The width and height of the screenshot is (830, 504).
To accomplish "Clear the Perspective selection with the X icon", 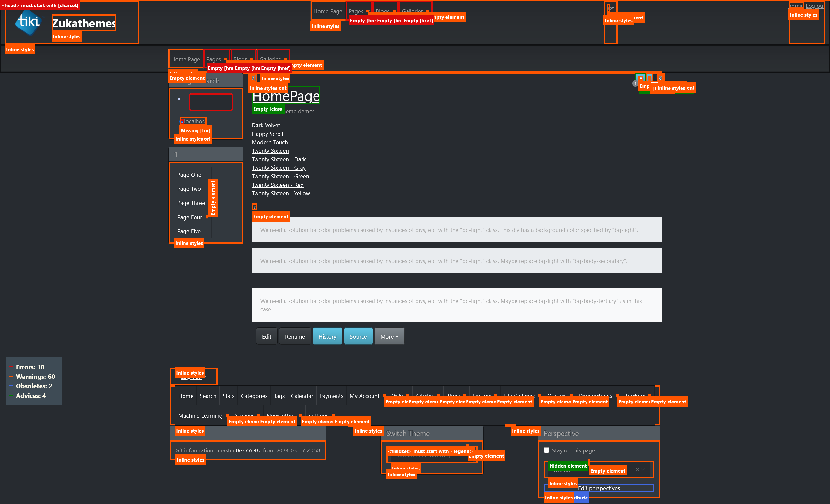I will (x=637, y=469).
